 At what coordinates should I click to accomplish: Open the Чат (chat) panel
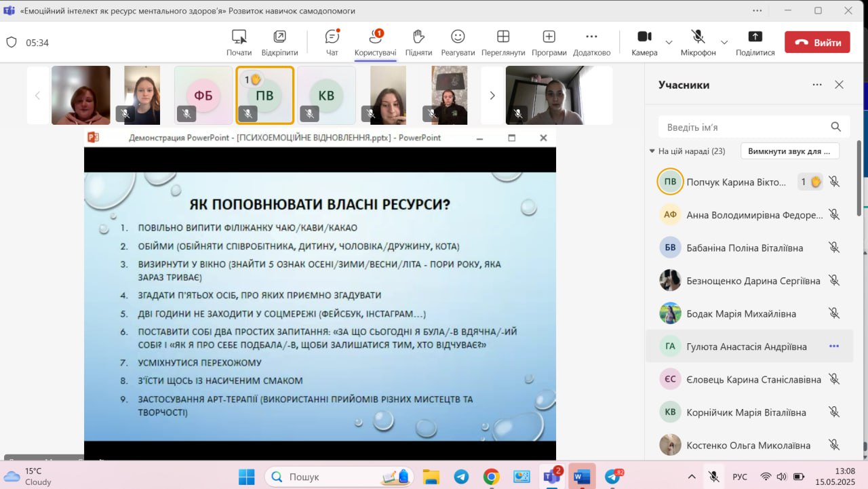click(332, 37)
